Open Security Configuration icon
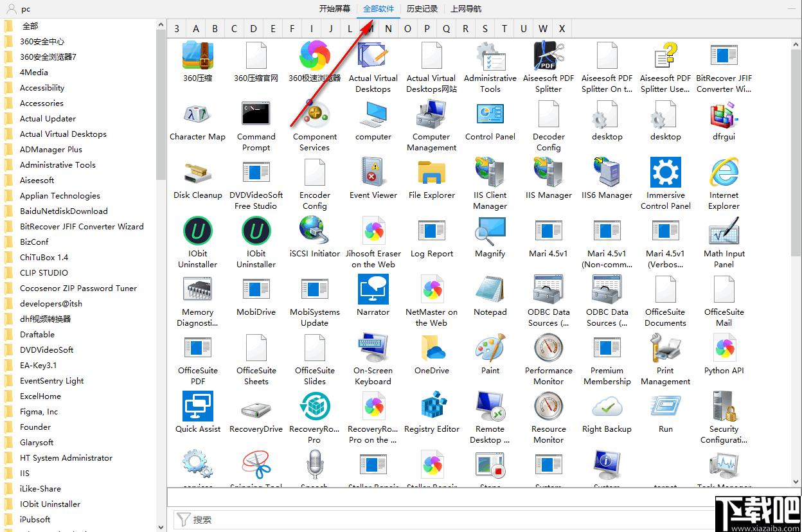 (x=724, y=406)
